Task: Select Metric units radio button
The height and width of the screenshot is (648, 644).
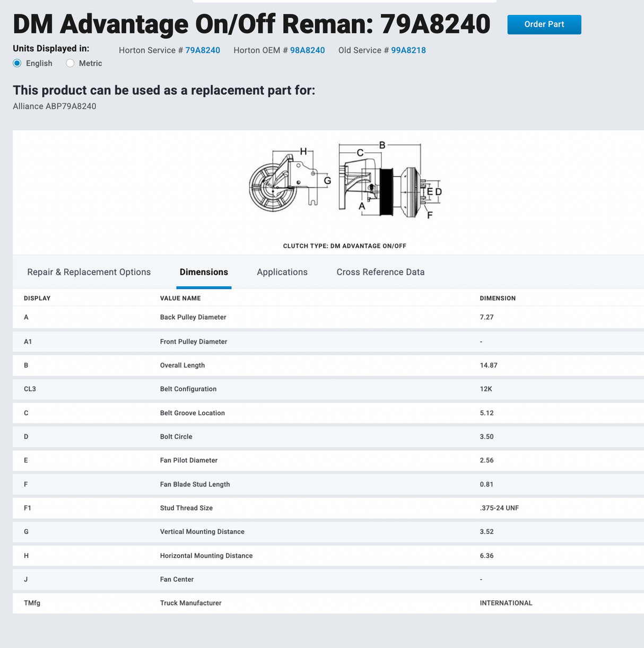Action: coord(70,63)
